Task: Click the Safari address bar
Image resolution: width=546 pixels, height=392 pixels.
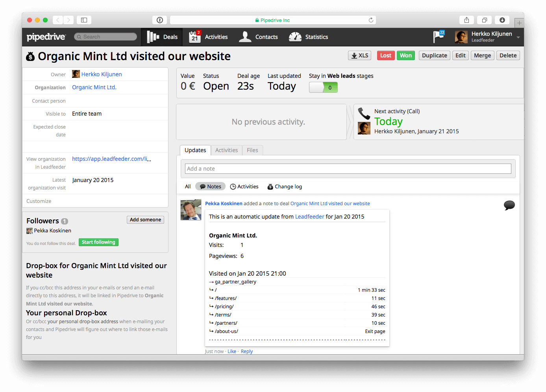Action: pos(273,20)
